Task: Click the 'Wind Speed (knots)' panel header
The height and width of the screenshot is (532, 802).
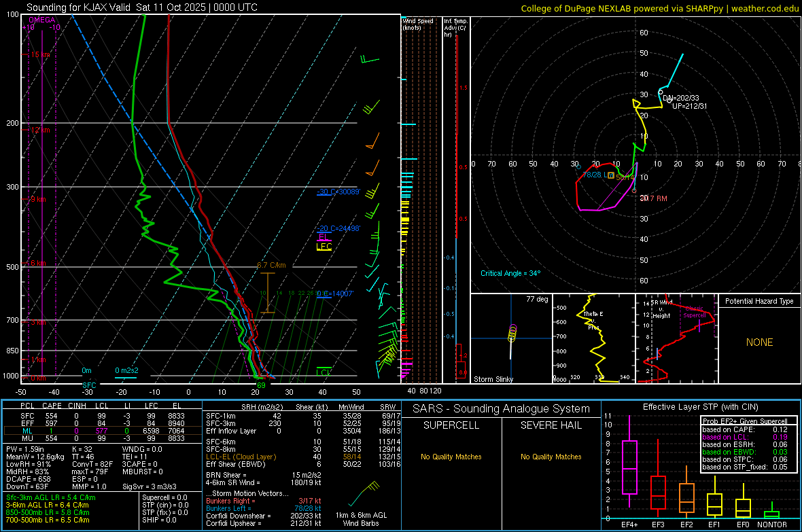Action: [x=419, y=24]
